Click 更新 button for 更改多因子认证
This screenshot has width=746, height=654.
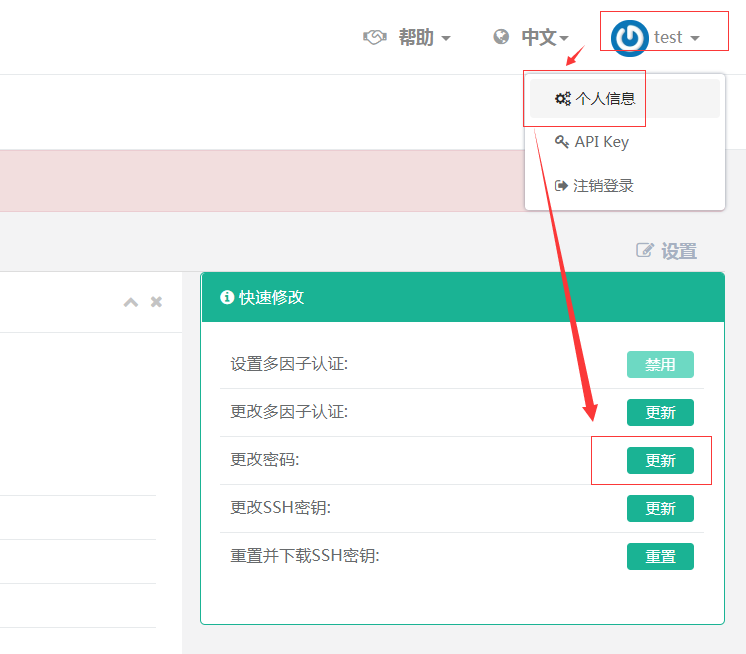pos(660,412)
